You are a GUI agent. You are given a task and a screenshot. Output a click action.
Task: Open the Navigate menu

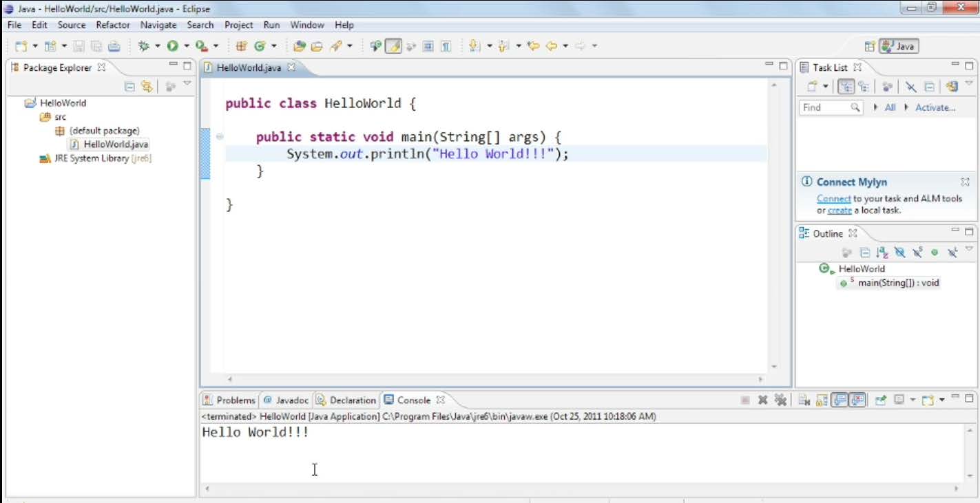click(x=158, y=25)
